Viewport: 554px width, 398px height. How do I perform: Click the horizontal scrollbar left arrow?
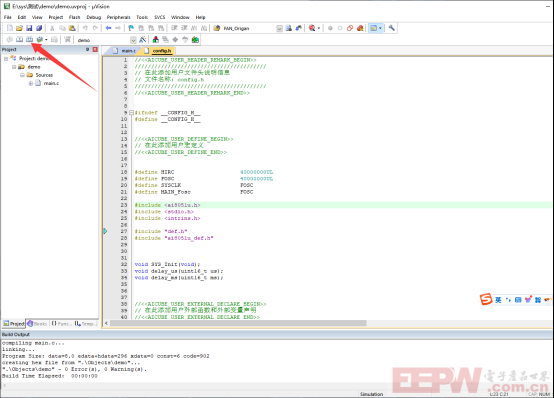pos(106,323)
